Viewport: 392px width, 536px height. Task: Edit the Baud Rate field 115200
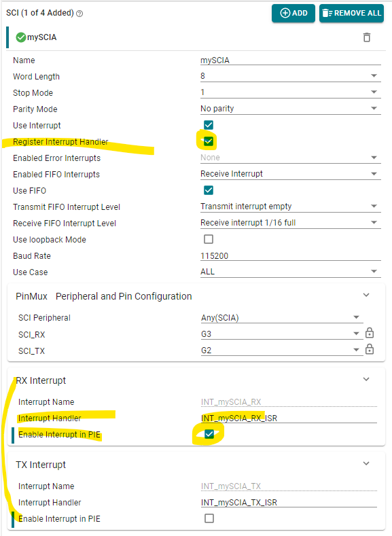point(291,255)
